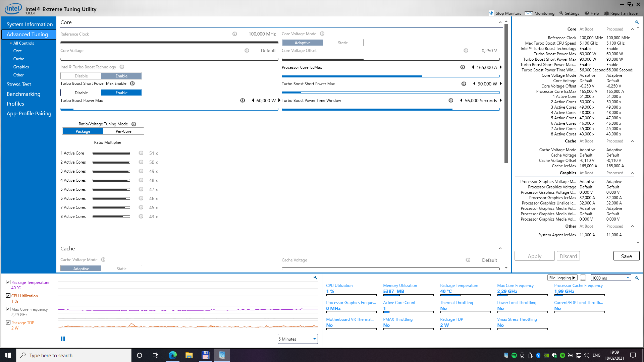Open Cache Voltage Mode info icon
The width and height of the screenshot is (644, 362).
[103, 260]
